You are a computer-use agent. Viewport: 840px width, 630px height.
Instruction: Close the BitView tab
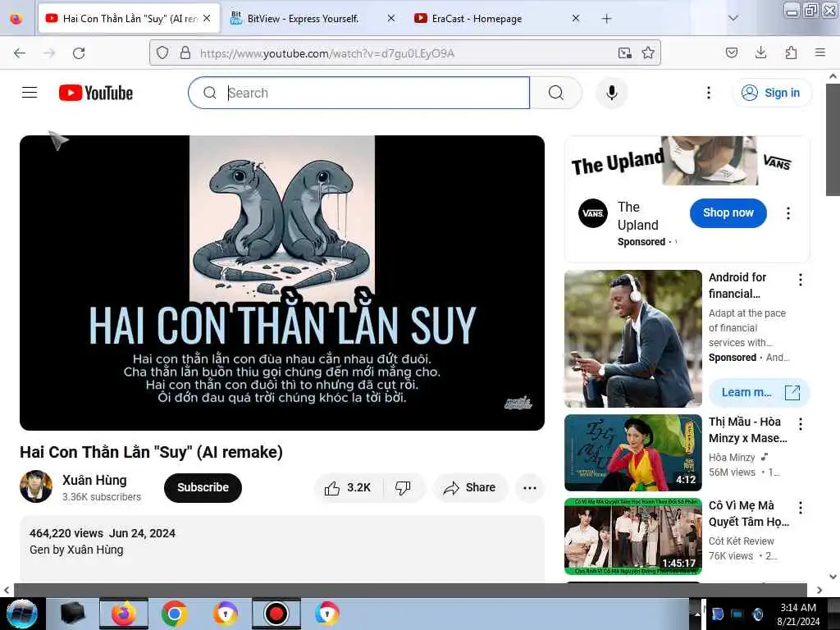point(391,18)
